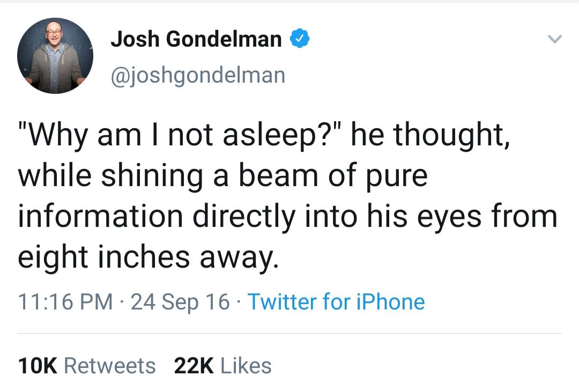Click the words "eight inches away"
Screen dimensions: 579x392
(148, 257)
